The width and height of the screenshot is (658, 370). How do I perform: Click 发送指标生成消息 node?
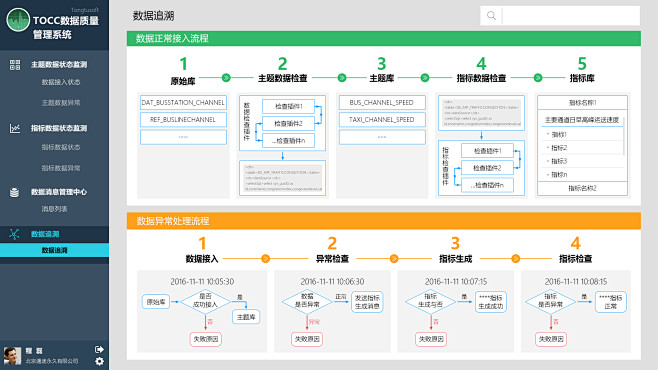point(367,302)
